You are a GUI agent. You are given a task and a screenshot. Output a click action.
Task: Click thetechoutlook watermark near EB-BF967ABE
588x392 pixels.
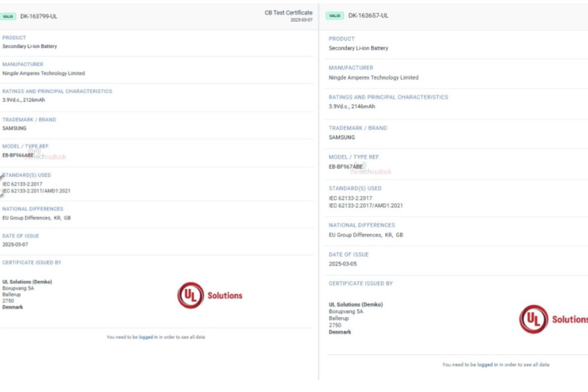371,172
